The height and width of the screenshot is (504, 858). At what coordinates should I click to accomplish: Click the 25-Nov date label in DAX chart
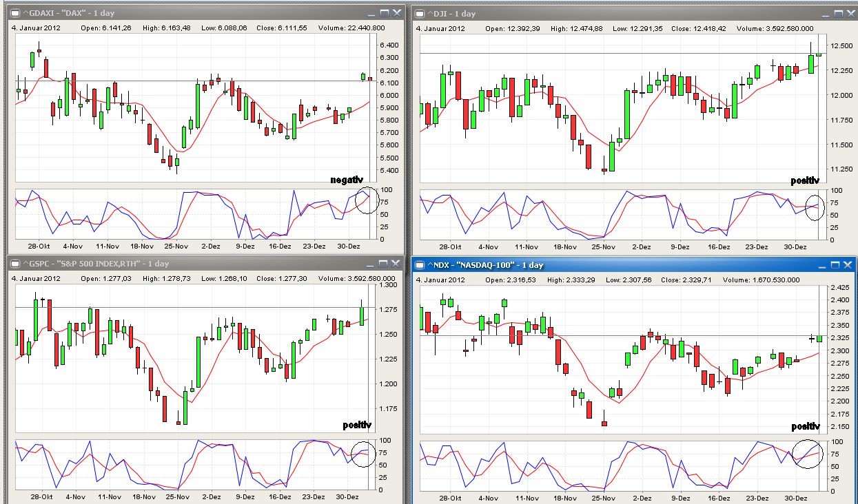(x=176, y=246)
